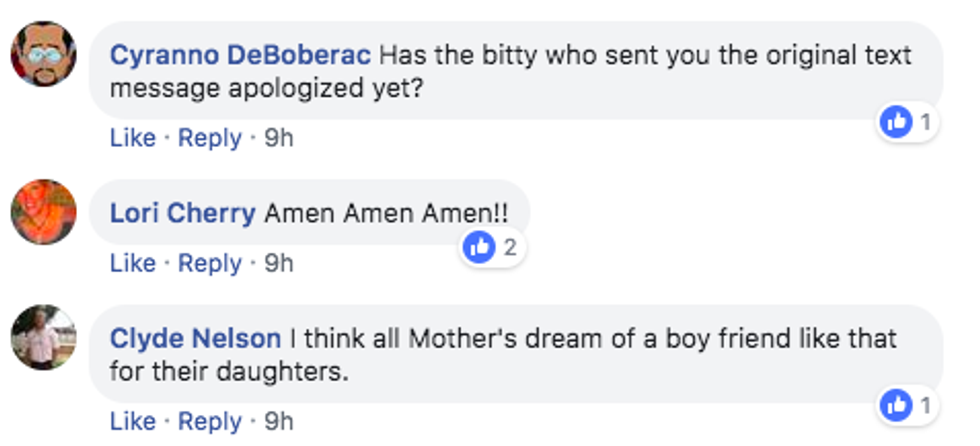Viewport: 980px width, 446px height.
Task: Open Lori Cherry's profile picture
Action: pyautogui.click(x=43, y=211)
